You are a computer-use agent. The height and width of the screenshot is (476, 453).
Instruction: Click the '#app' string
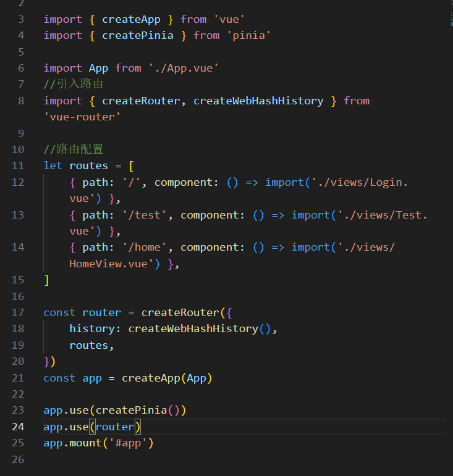coord(128,443)
